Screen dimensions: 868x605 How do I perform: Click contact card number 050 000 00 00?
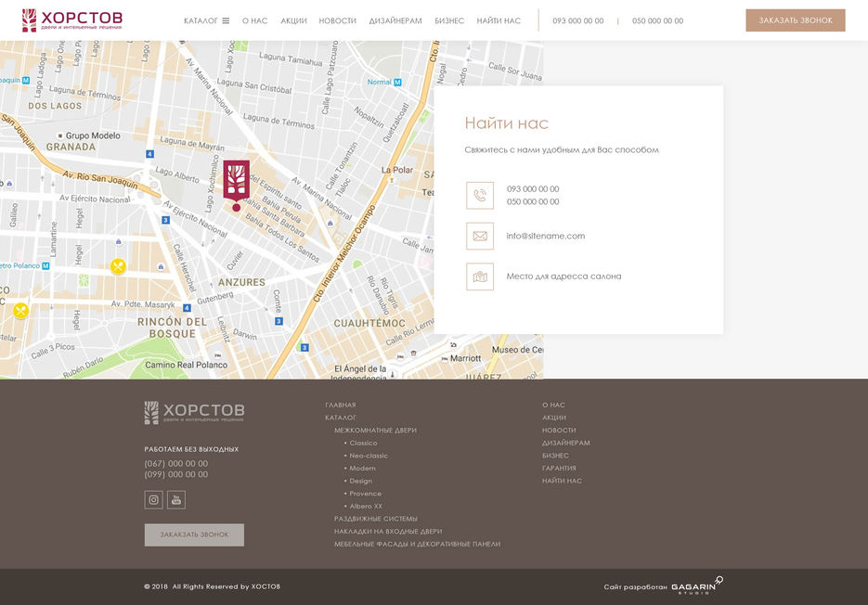pos(533,201)
